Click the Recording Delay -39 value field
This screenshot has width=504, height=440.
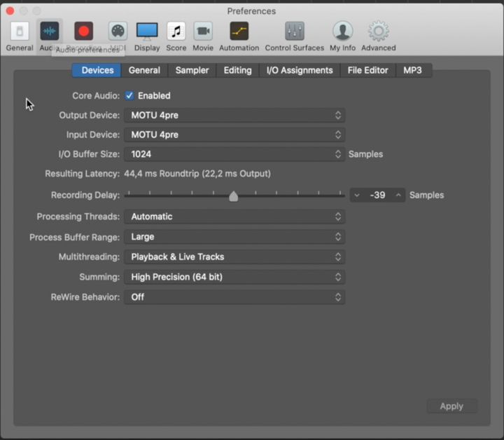(378, 195)
